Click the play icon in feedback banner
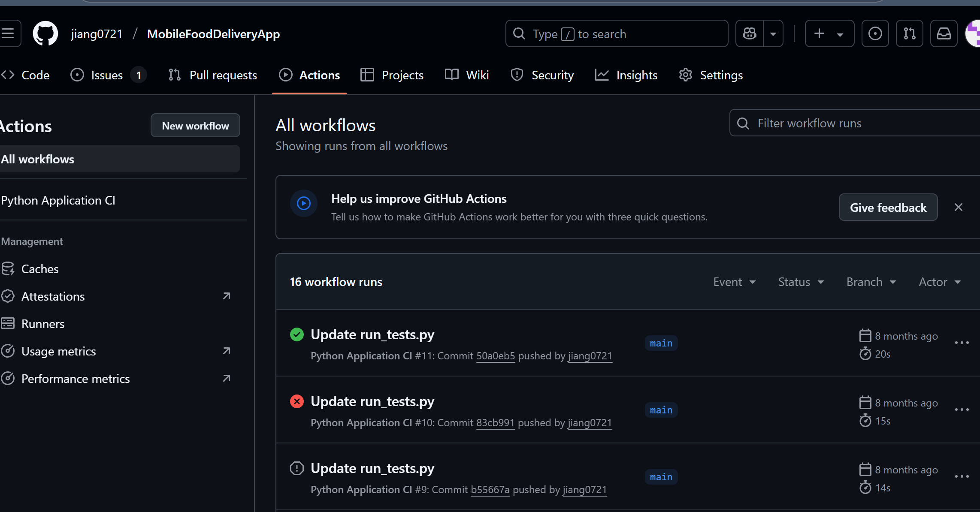 304,203
